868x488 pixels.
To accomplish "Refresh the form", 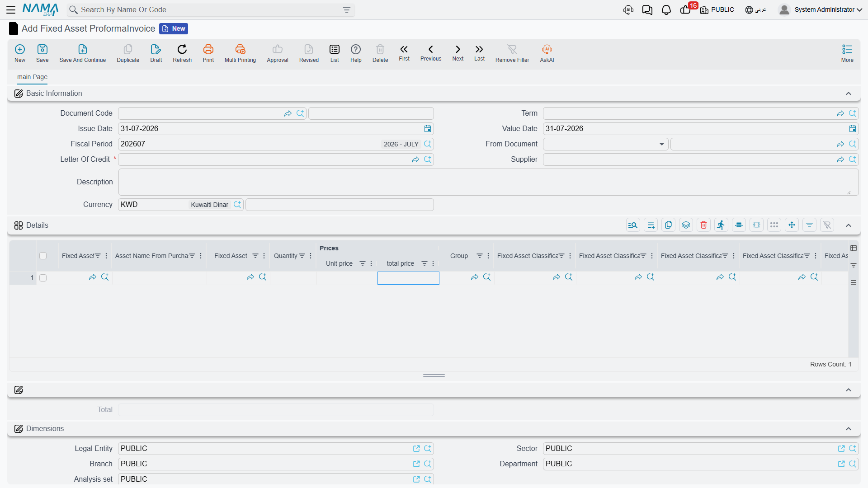I will [182, 53].
